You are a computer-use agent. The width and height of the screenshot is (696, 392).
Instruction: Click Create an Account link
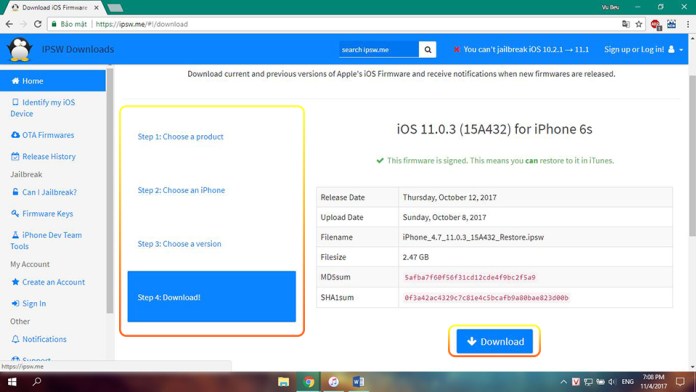pyautogui.click(x=48, y=282)
